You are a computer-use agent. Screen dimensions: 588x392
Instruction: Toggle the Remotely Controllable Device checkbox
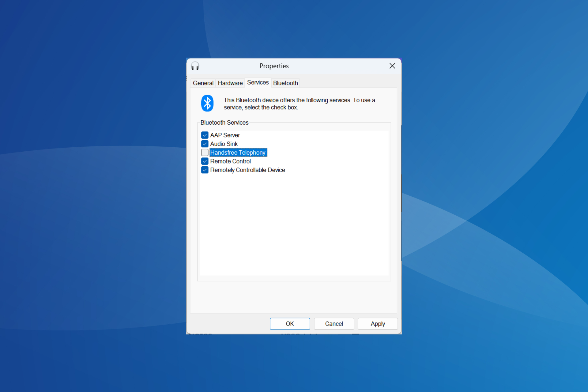pyautogui.click(x=204, y=170)
